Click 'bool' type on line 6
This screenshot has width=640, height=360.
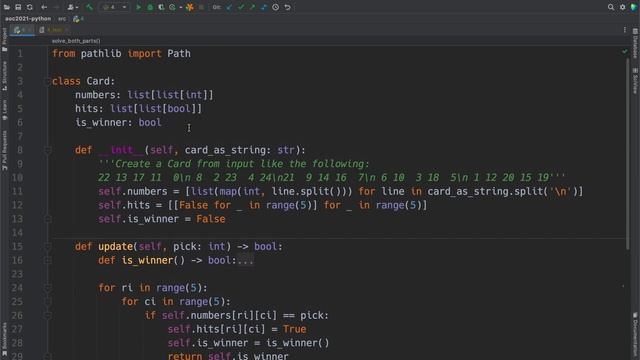[150, 122]
